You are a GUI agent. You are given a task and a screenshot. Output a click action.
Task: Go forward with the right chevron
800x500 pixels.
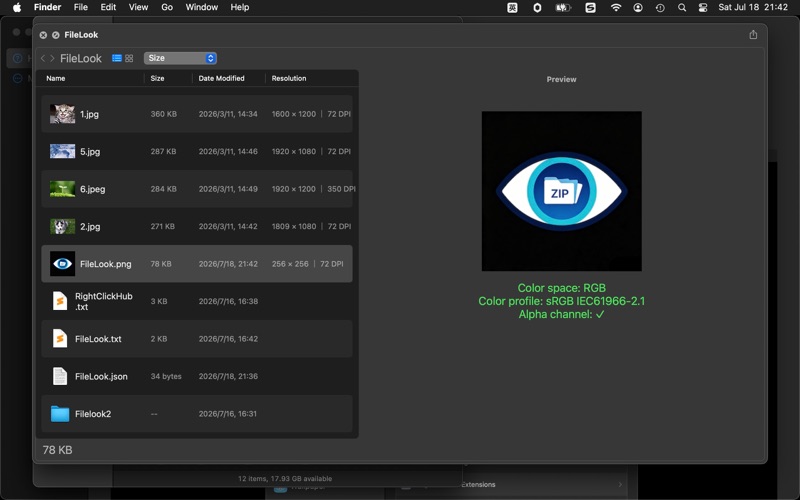click(x=52, y=58)
